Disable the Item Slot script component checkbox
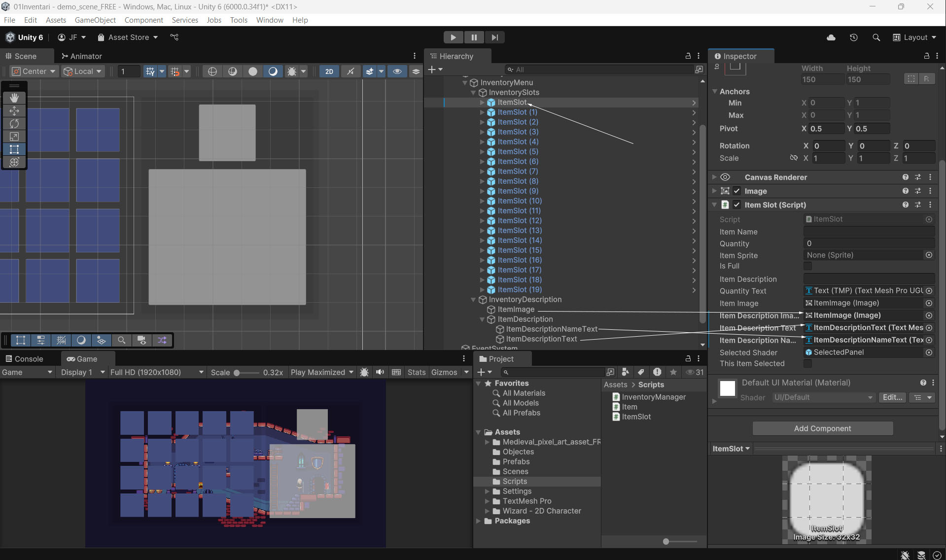 (x=736, y=205)
